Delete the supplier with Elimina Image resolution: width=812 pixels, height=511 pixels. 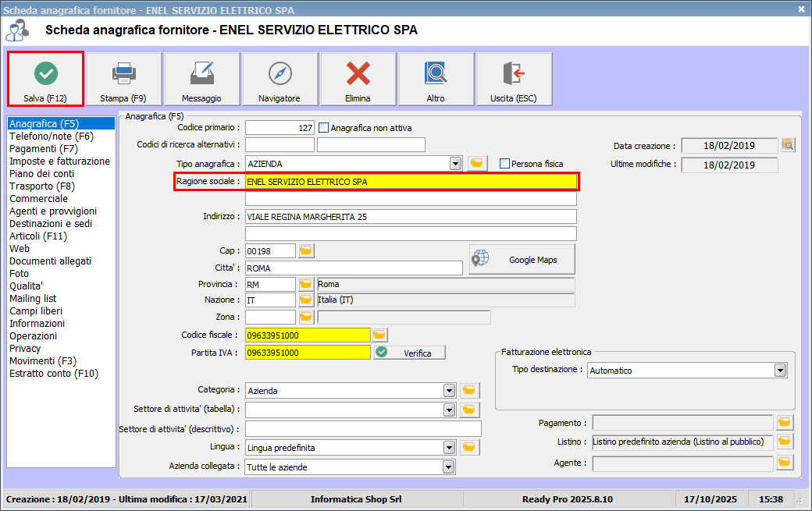[x=358, y=80]
